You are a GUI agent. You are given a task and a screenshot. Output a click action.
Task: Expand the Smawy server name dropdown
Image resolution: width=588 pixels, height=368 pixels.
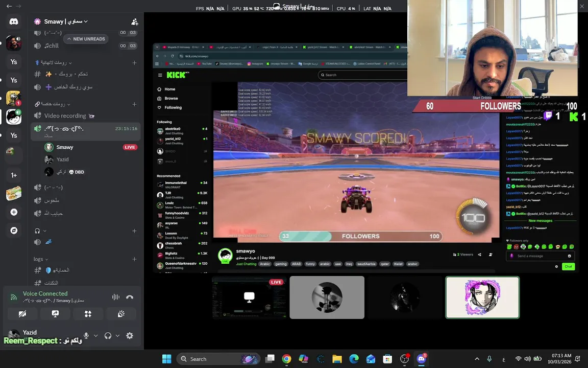coord(86,22)
